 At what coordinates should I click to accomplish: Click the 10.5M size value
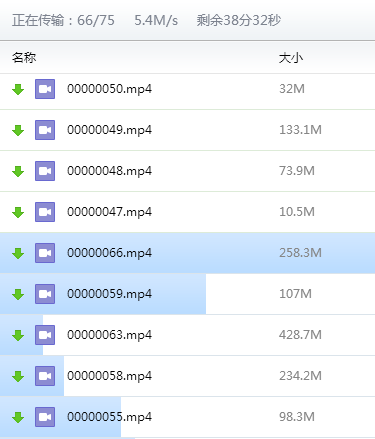tap(297, 212)
